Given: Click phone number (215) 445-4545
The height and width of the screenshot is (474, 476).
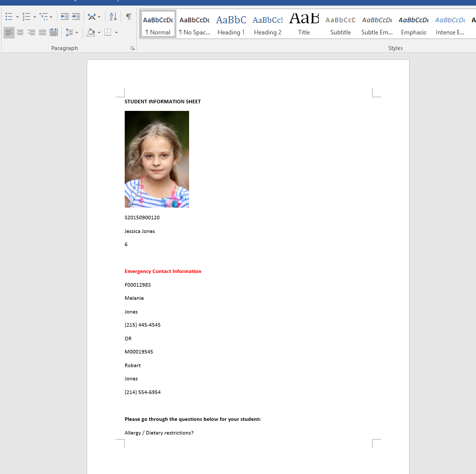Looking at the screenshot, I should [x=142, y=325].
